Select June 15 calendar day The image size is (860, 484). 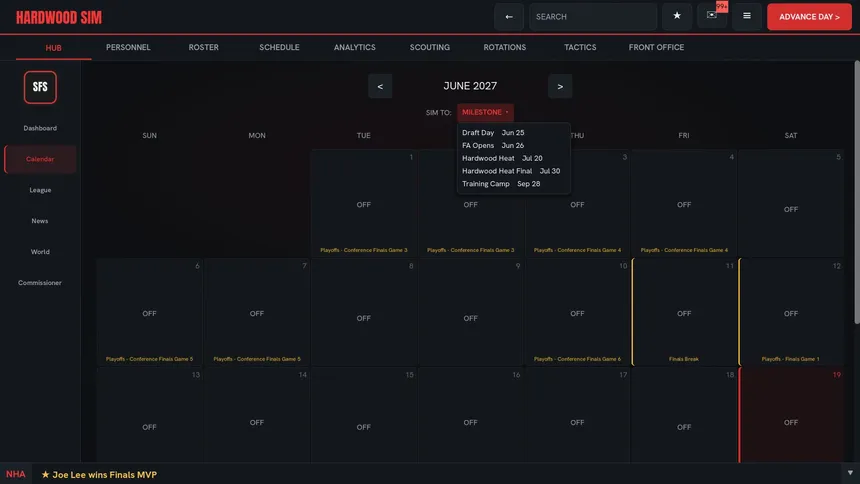364,415
